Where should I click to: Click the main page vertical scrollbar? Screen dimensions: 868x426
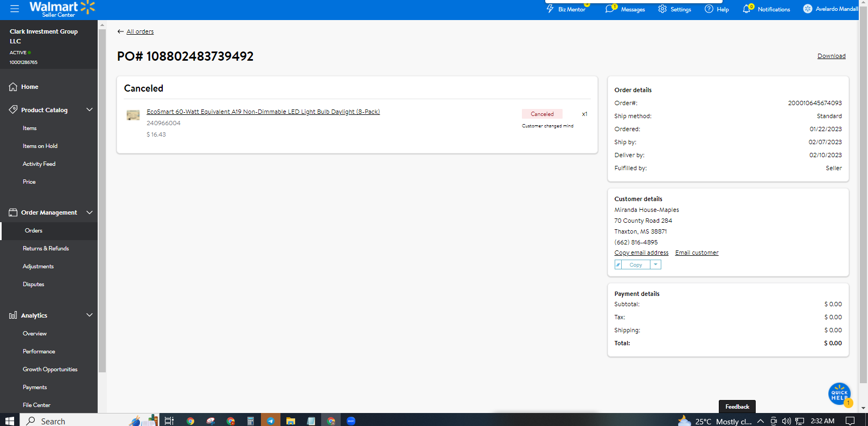pos(864,195)
